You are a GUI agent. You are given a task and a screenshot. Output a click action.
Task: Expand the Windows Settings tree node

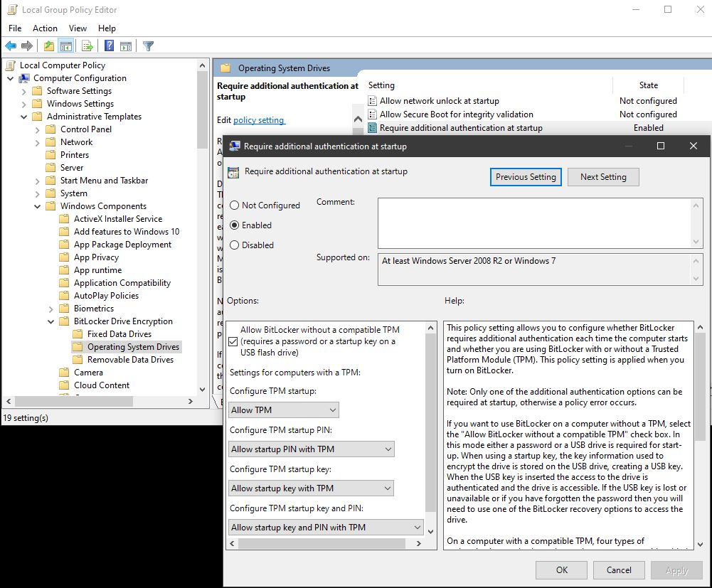(x=24, y=104)
